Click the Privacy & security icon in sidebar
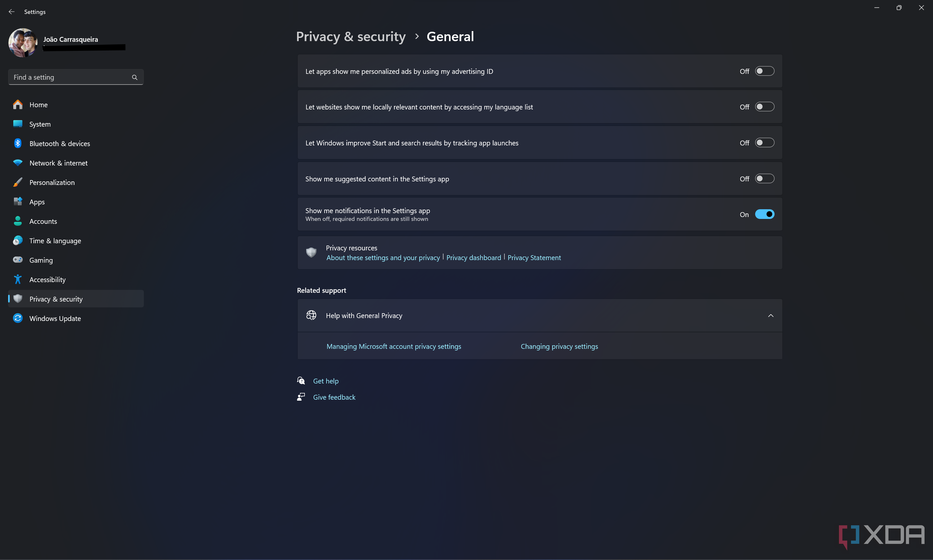The height and width of the screenshot is (560, 933). (x=17, y=299)
